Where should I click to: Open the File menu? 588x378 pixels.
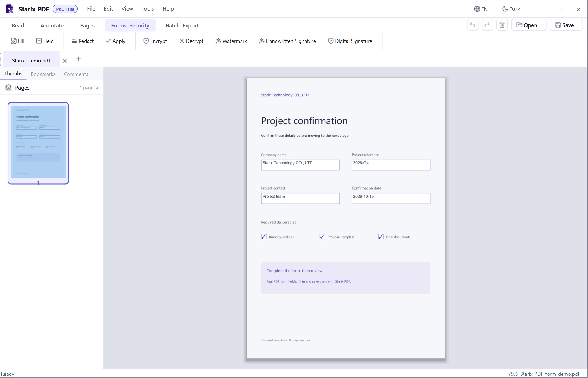coord(91,9)
